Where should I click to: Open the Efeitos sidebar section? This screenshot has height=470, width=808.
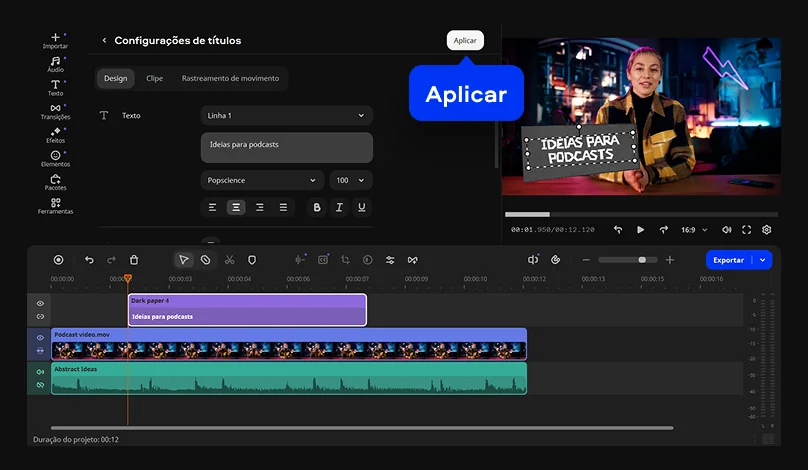point(55,135)
